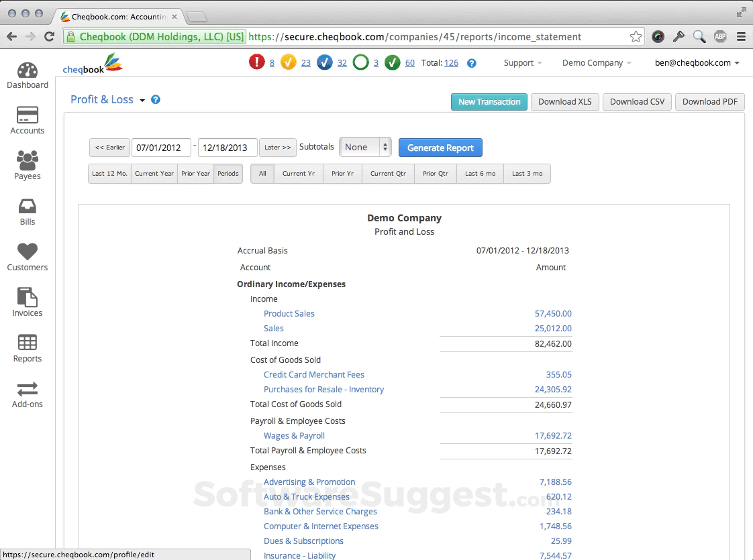The height and width of the screenshot is (560, 753).
Task: Toggle the Last 3 mo period filter
Action: (x=527, y=173)
